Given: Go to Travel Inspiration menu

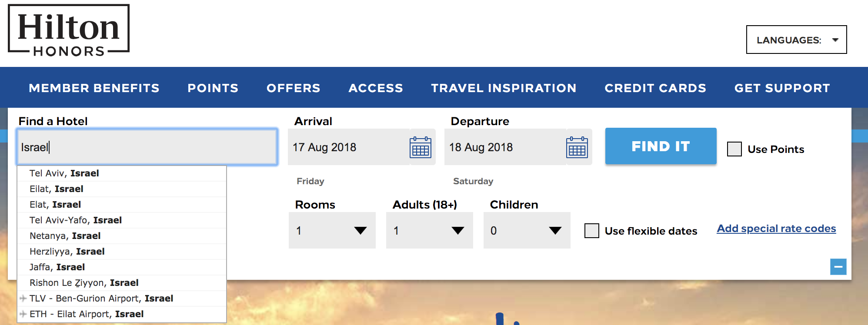Looking at the screenshot, I should [504, 88].
